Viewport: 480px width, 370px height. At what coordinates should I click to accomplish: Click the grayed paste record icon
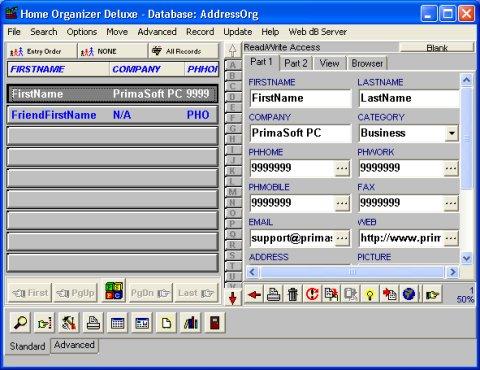[351, 294]
